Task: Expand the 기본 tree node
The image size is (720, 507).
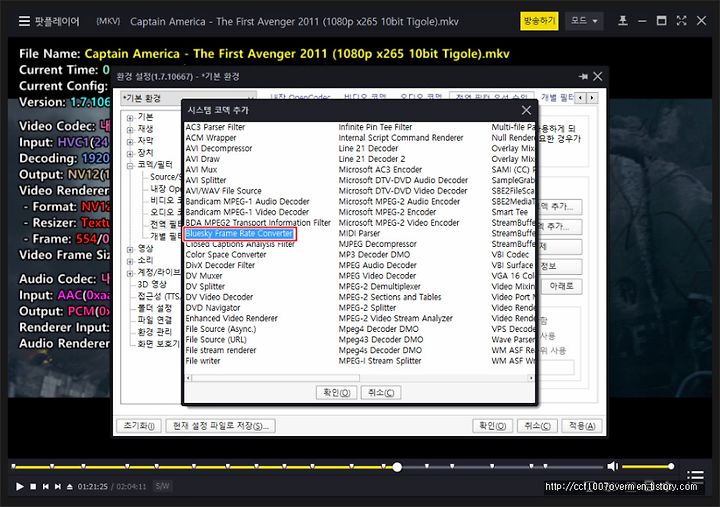Action: click(130, 118)
